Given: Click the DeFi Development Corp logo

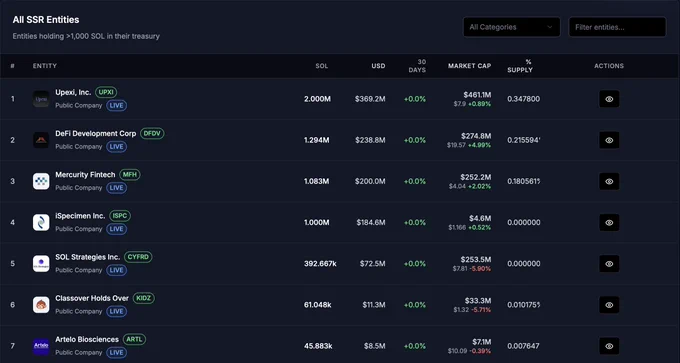Looking at the screenshot, I should (41, 140).
